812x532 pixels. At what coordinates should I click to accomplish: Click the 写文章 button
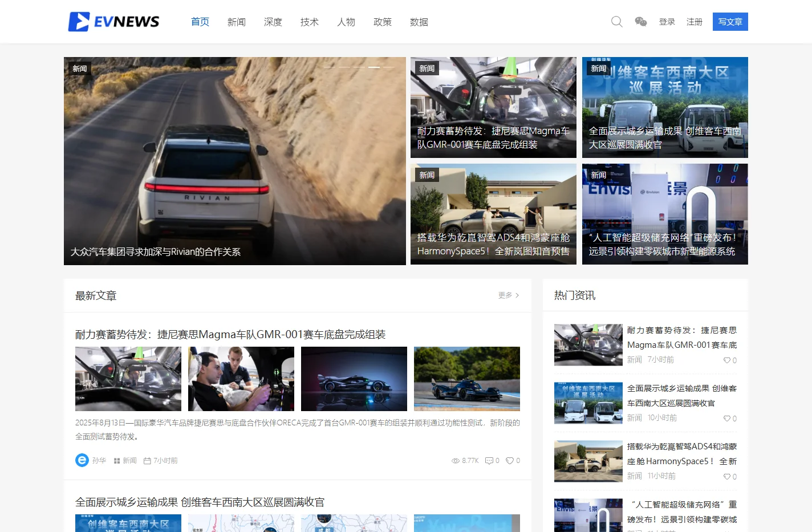(x=730, y=22)
